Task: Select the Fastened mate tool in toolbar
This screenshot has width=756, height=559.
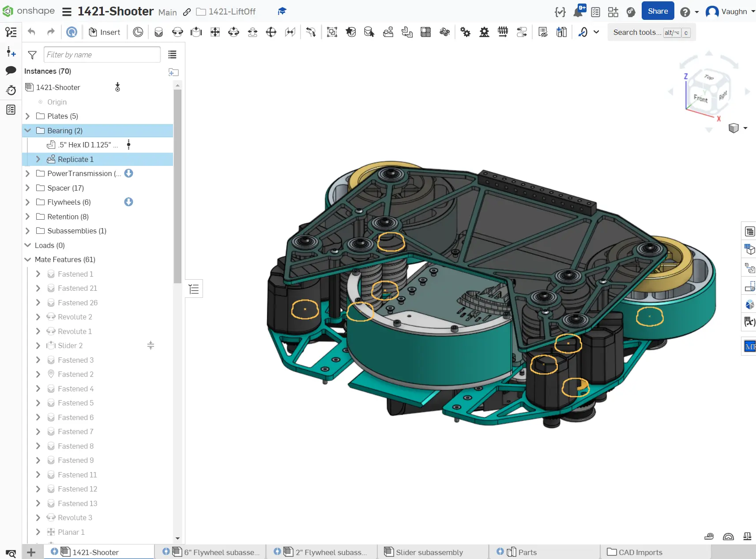Action: click(158, 32)
